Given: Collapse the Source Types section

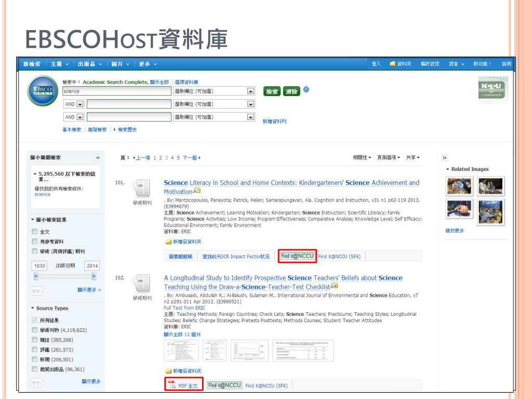Looking at the screenshot, I should coord(33,308).
